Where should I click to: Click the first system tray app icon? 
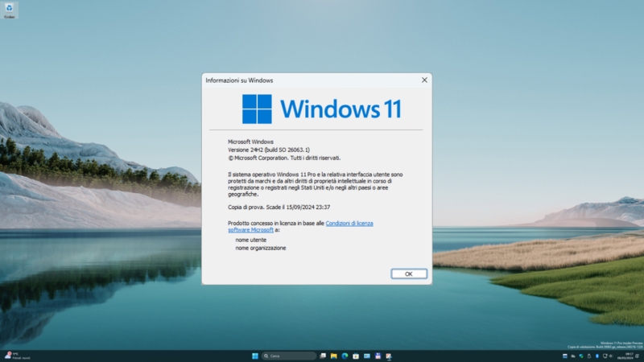click(x=565, y=356)
